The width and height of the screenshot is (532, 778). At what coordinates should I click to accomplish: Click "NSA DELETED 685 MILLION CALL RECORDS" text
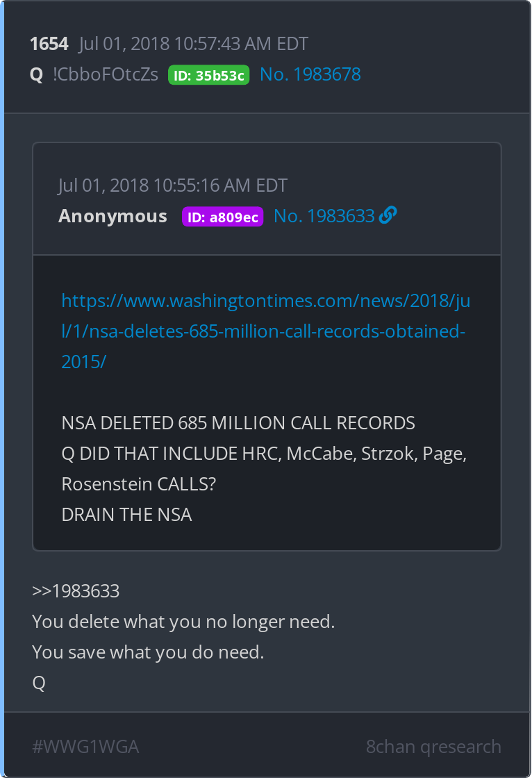[x=238, y=422]
